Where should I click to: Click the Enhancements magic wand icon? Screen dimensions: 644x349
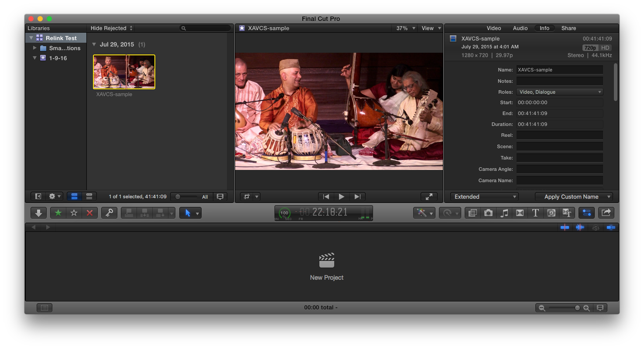[424, 213]
